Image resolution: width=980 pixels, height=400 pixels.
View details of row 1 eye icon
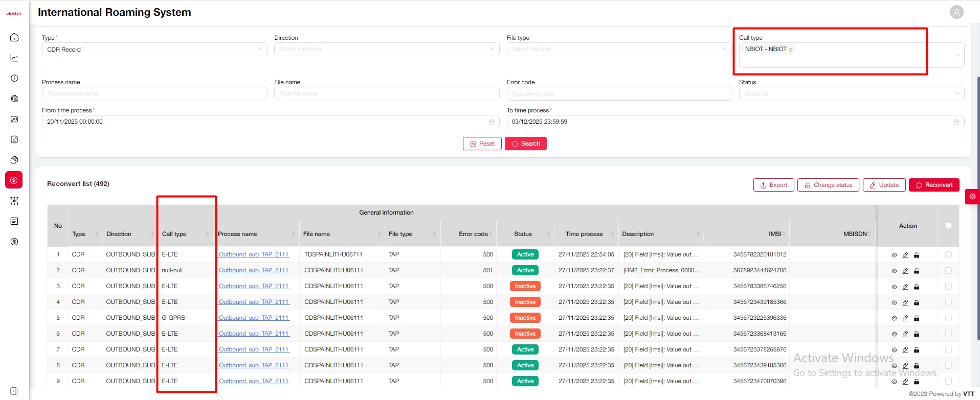pyautogui.click(x=894, y=255)
